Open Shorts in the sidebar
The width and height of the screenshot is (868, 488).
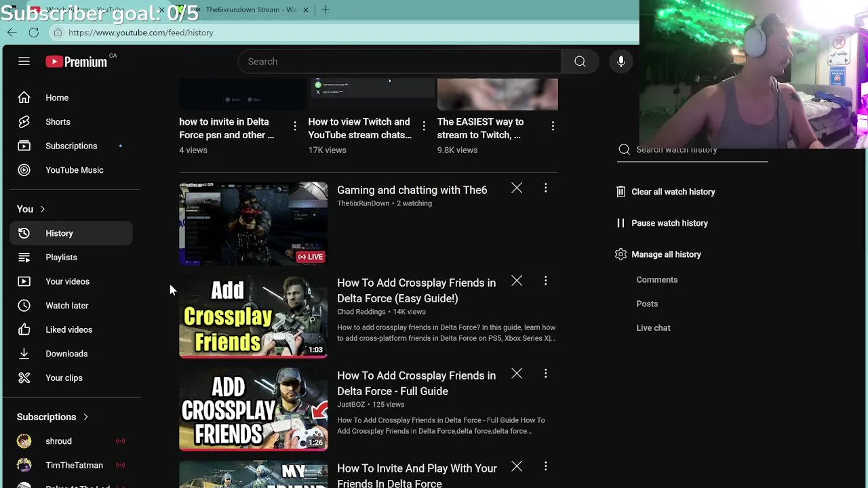point(71,122)
